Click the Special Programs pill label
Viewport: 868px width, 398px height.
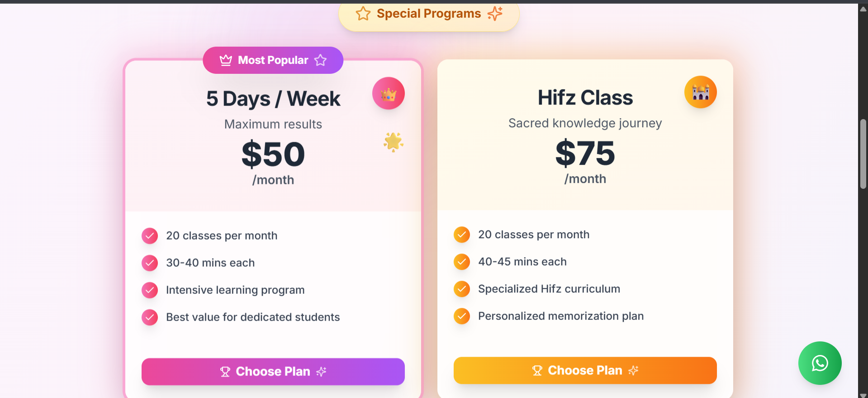(428, 14)
